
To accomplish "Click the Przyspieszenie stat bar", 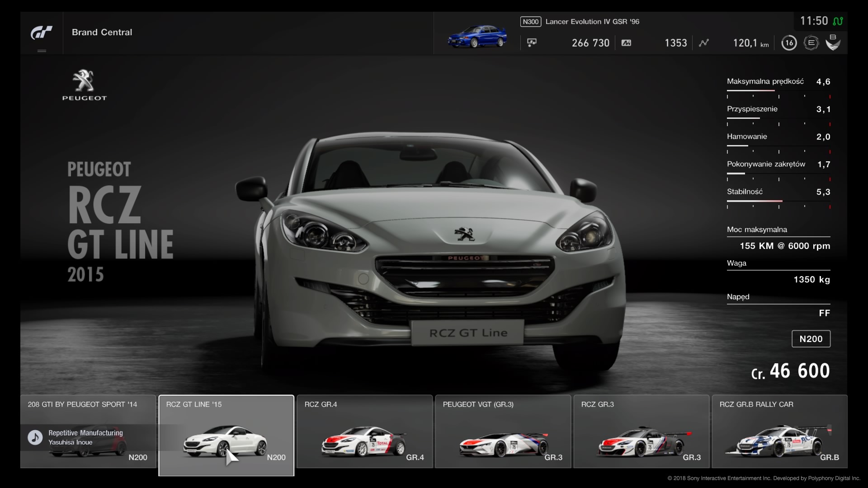I will [x=778, y=118].
